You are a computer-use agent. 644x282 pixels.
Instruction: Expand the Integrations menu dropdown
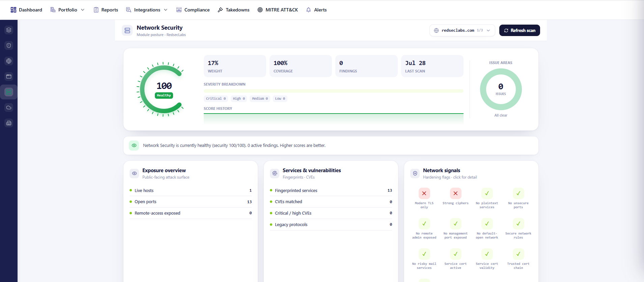(x=147, y=10)
